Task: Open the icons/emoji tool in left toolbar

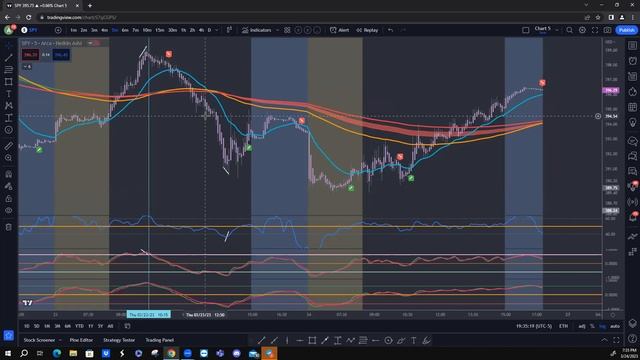Action: point(9,130)
